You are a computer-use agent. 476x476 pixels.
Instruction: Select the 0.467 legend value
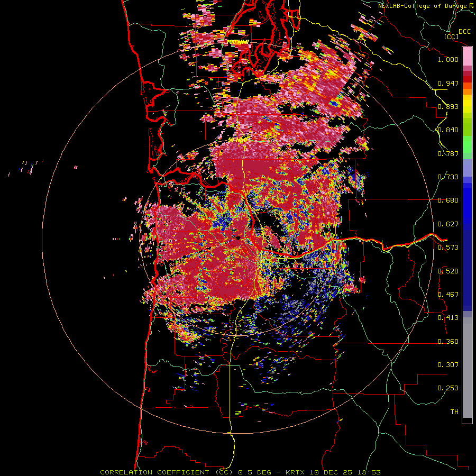tap(448, 295)
